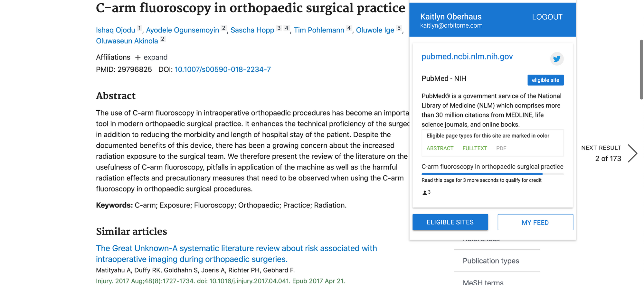Expand the Affiliations section
644x285 pixels.
[151, 57]
